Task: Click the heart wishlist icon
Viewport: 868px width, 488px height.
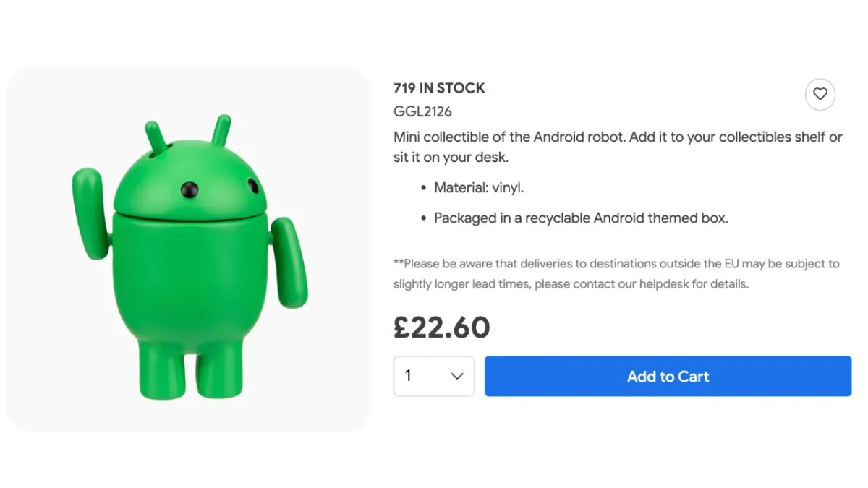Action: (820, 94)
